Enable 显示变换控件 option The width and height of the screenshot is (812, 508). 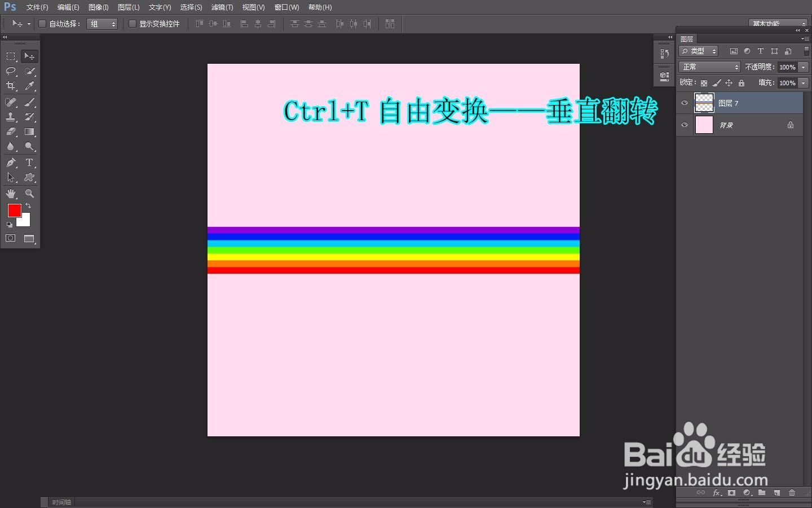click(133, 24)
